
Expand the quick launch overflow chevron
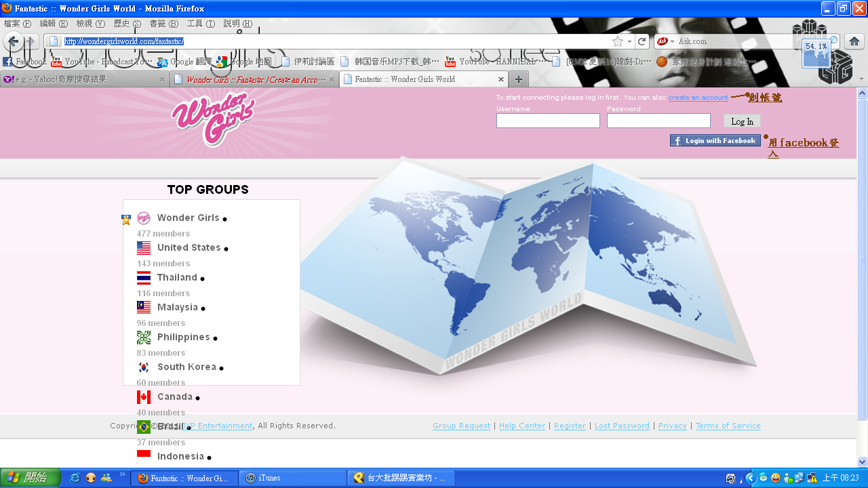[123, 475]
